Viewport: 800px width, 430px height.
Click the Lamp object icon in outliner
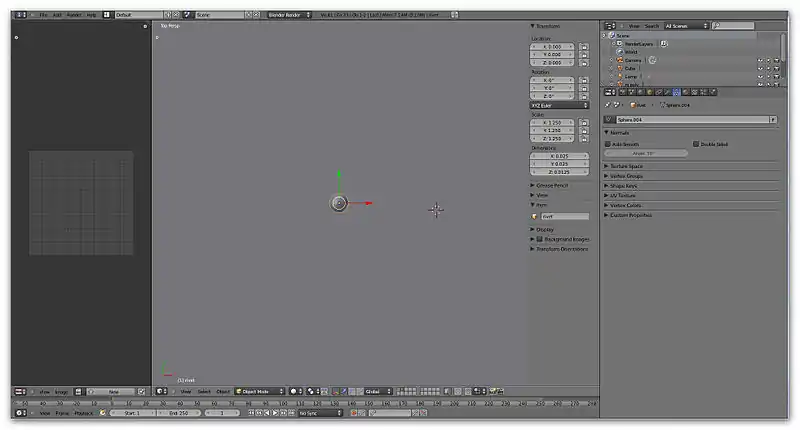click(620, 76)
